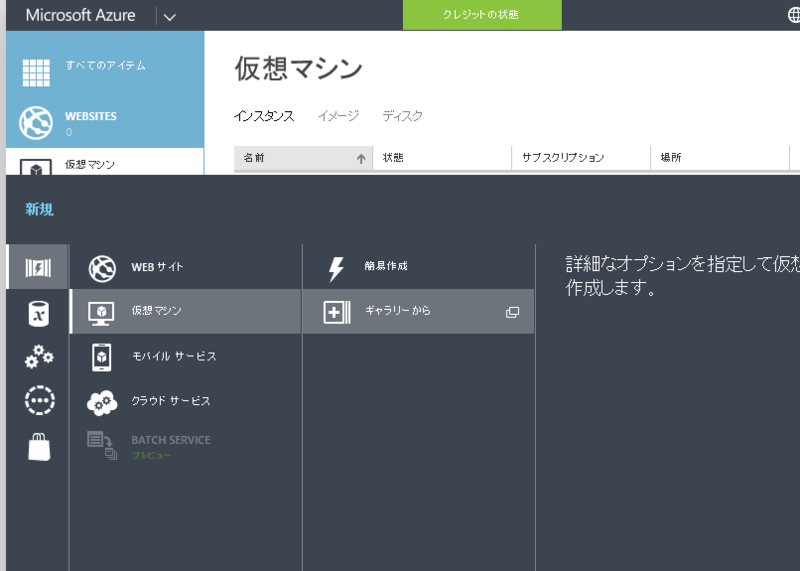Select the Compute category icon in the 新規 drawer
The image size is (800, 571).
(38, 267)
